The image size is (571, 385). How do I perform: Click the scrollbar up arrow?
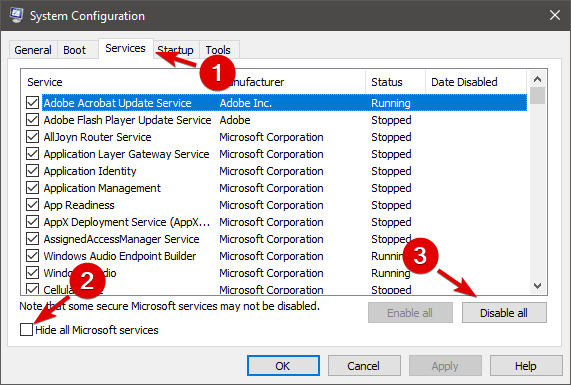point(537,79)
